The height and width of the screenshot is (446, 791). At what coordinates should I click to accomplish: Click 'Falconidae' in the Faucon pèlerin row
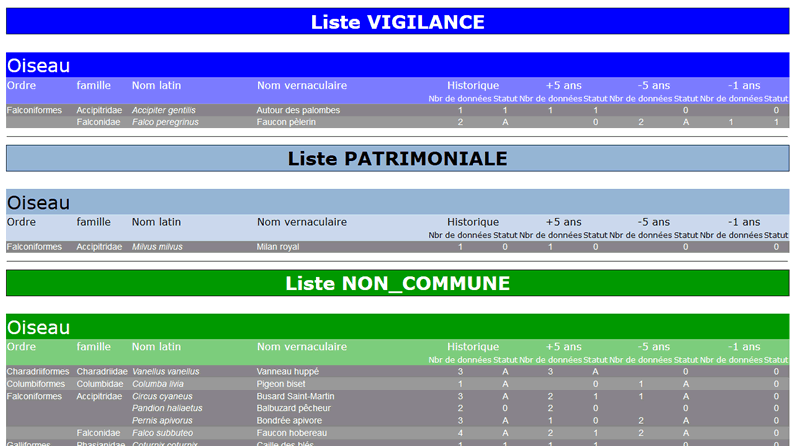pyautogui.click(x=98, y=122)
